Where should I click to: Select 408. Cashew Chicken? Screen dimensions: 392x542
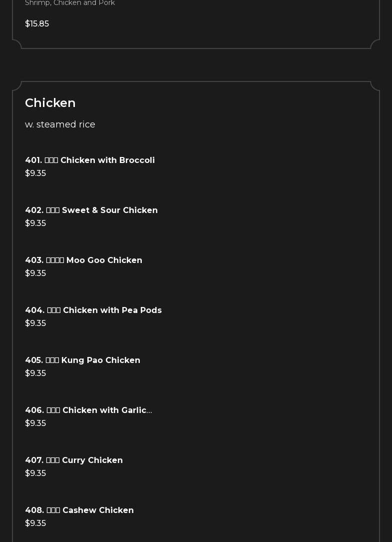click(x=79, y=510)
